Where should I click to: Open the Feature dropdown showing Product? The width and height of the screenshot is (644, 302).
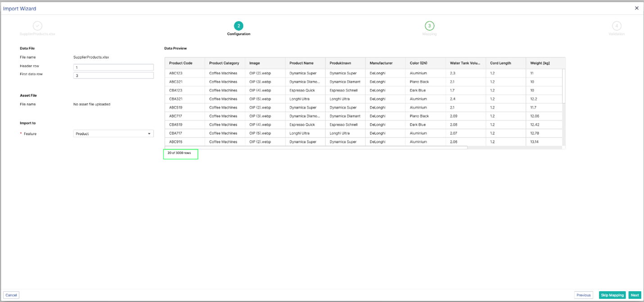[113, 134]
